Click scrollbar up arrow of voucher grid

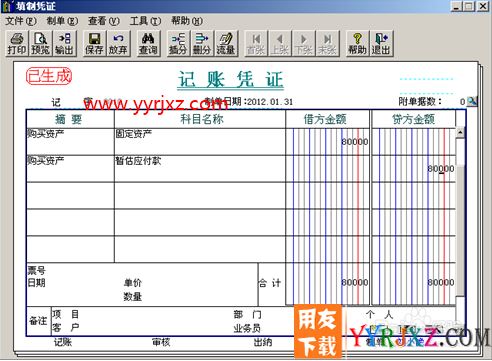tap(460, 132)
